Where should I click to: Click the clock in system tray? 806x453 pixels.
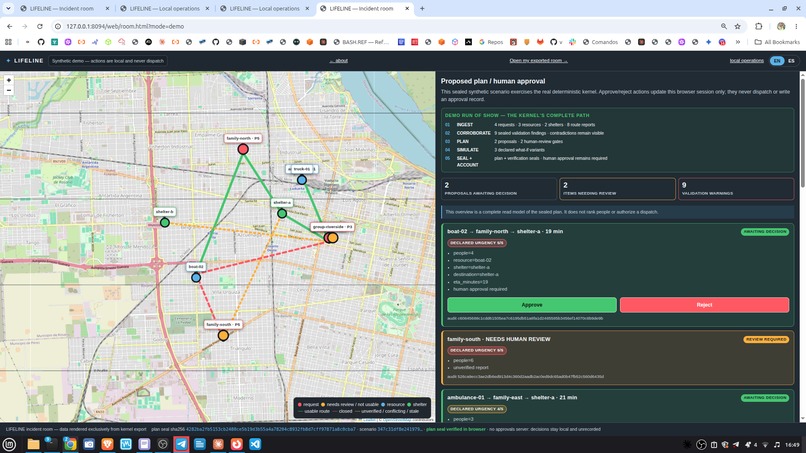[x=792, y=445]
